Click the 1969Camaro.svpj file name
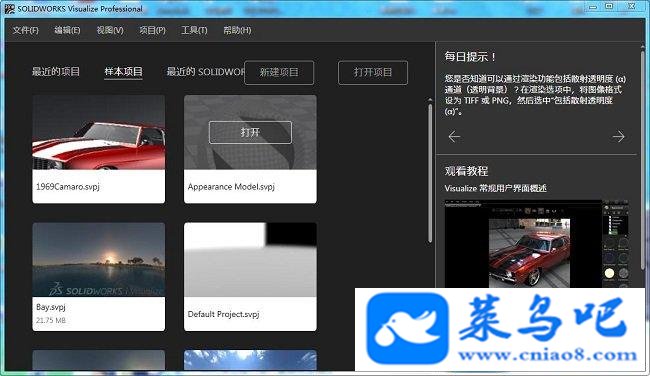The height and width of the screenshot is (376, 650). coord(68,187)
